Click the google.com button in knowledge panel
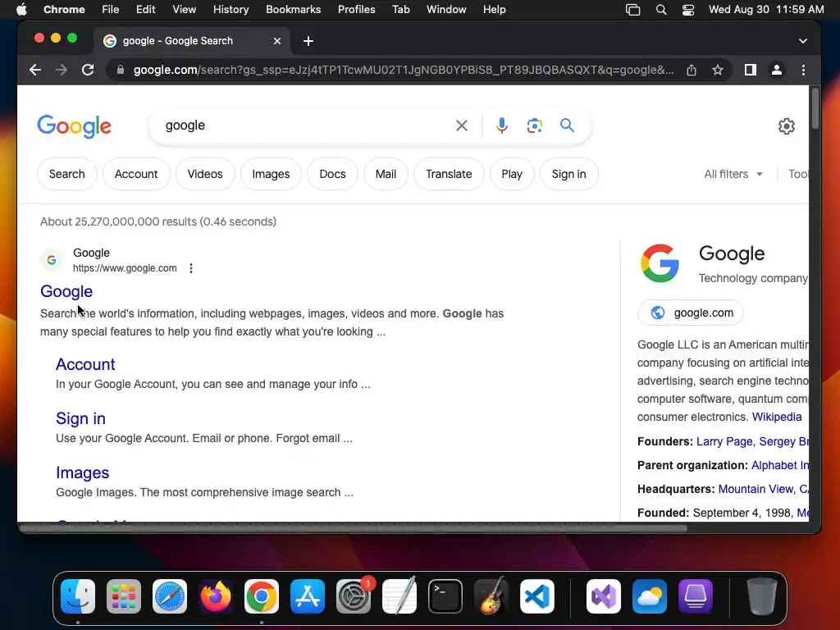 click(691, 313)
